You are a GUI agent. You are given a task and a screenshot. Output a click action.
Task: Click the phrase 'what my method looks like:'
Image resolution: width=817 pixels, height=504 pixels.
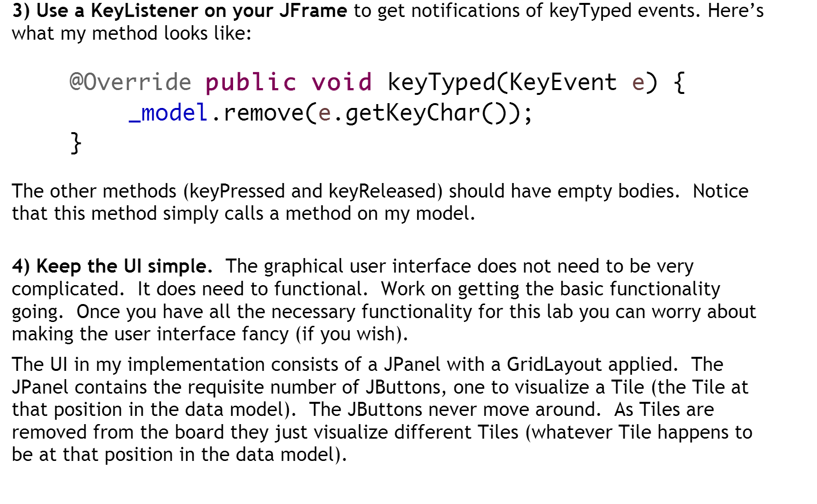(132, 33)
